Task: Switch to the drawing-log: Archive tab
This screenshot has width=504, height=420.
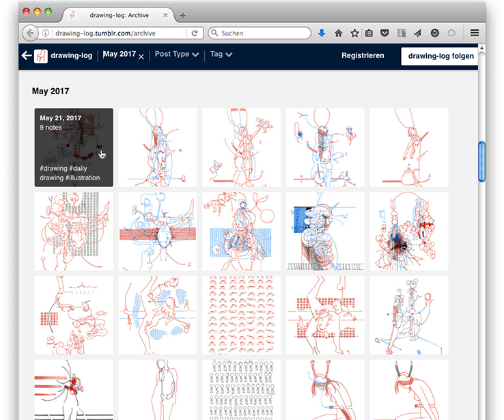Action: [x=118, y=15]
